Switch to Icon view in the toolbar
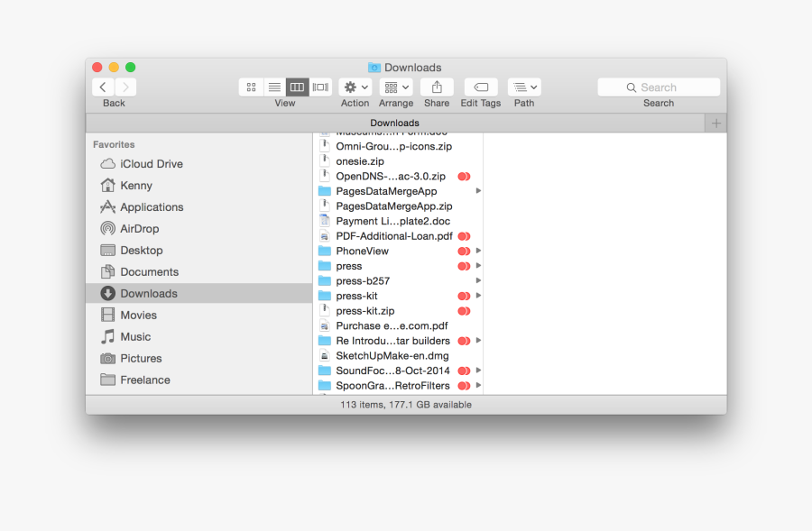The image size is (812, 531). 251,87
